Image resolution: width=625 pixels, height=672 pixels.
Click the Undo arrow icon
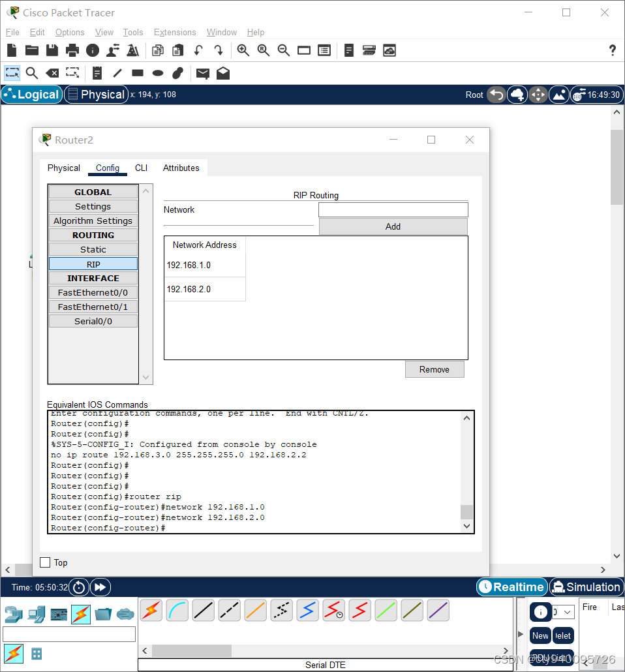click(198, 51)
